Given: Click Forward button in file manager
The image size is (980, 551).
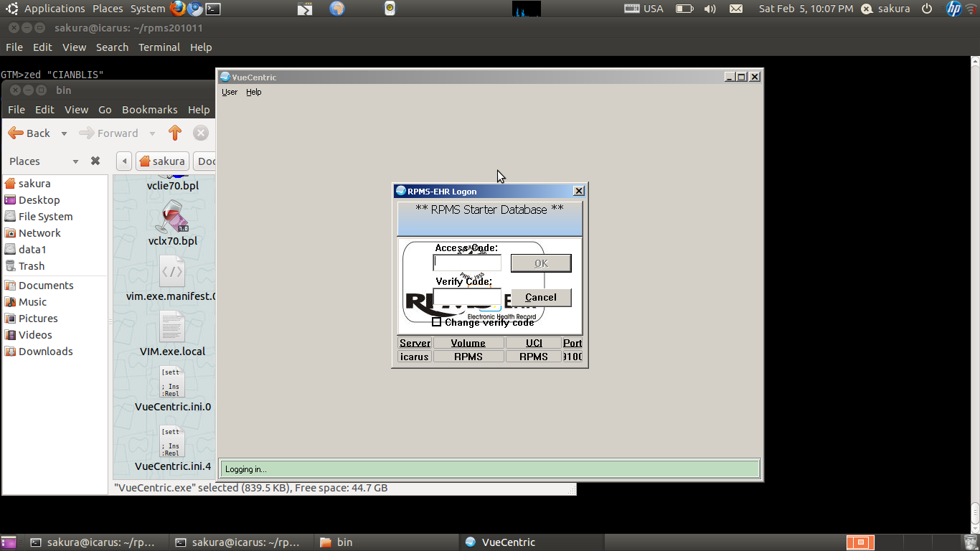Looking at the screenshot, I should pos(109,133).
